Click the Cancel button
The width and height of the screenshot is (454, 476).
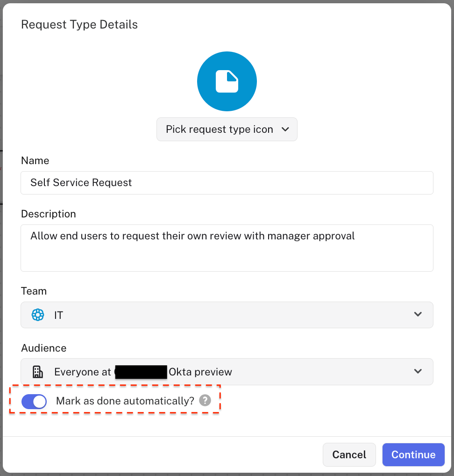[x=349, y=454]
